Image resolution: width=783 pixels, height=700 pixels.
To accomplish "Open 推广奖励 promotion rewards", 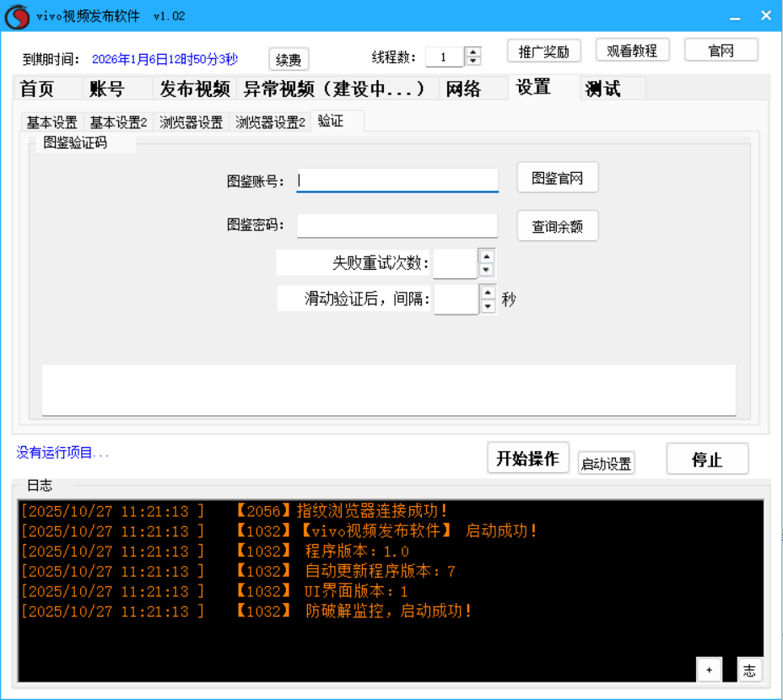I will (x=543, y=51).
